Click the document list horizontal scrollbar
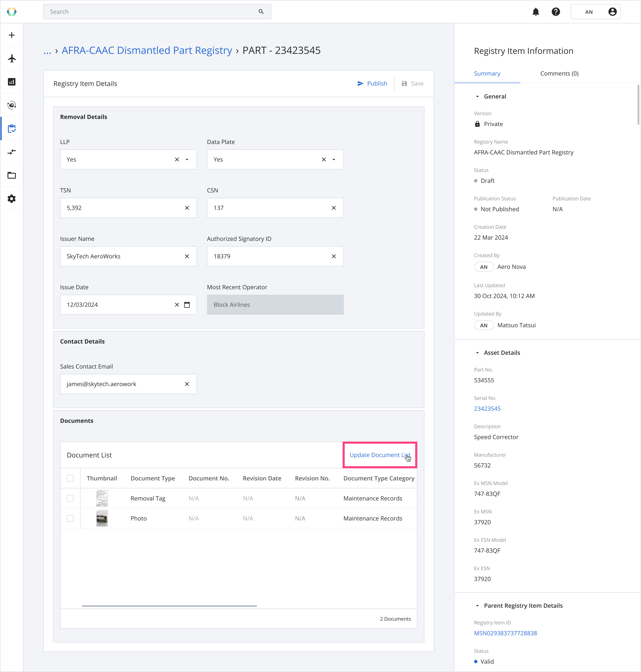 pyautogui.click(x=169, y=606)
